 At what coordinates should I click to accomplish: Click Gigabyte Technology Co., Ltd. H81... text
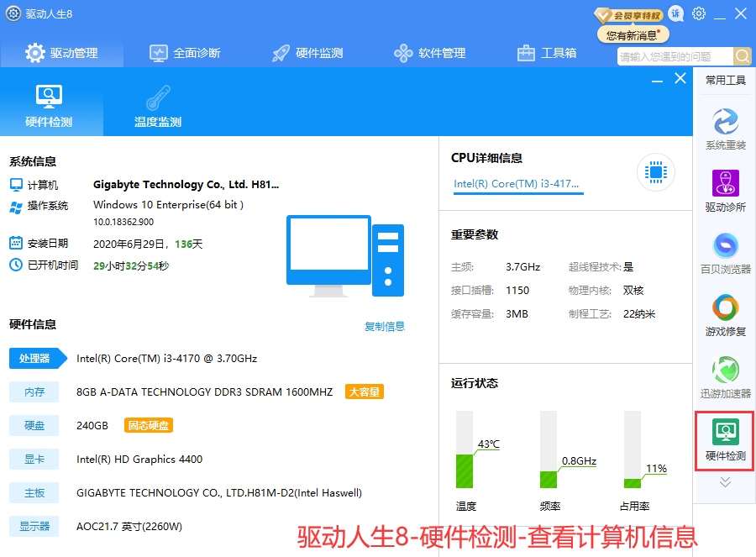tap(186, 185)
